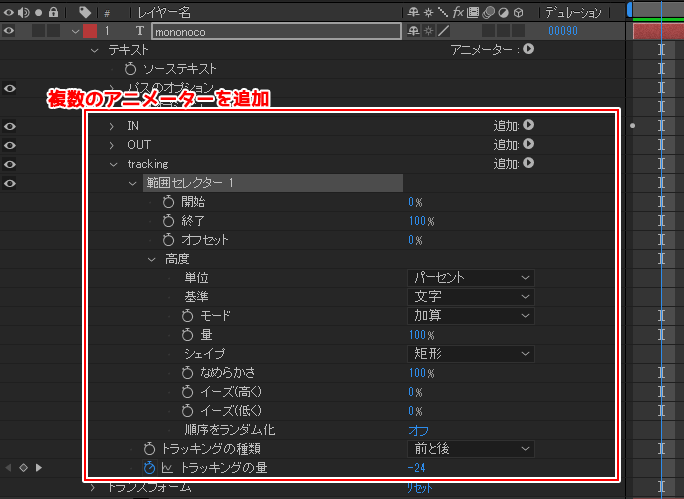Image resolution: width=684 pixels, height=499 pixels.
Task: Click the active トラッキングの量 stopwatch
Action: click(x=149, y=468)
